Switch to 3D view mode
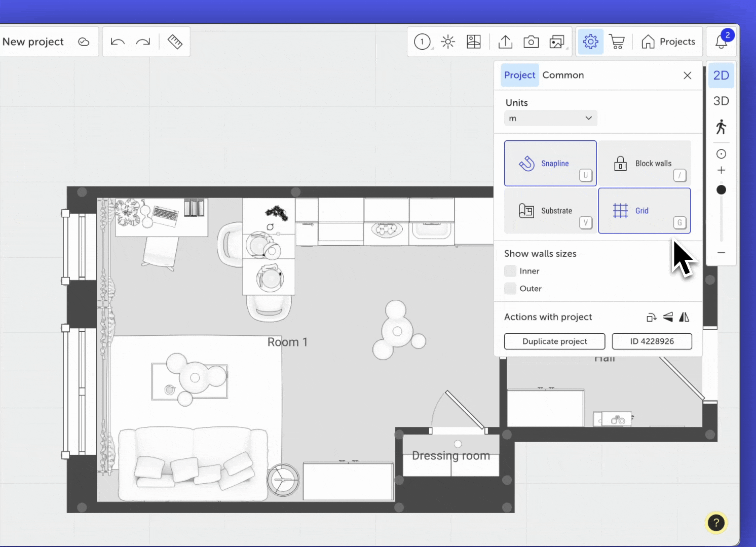Viewport: 756px width, 547px height. pos(721,101)
